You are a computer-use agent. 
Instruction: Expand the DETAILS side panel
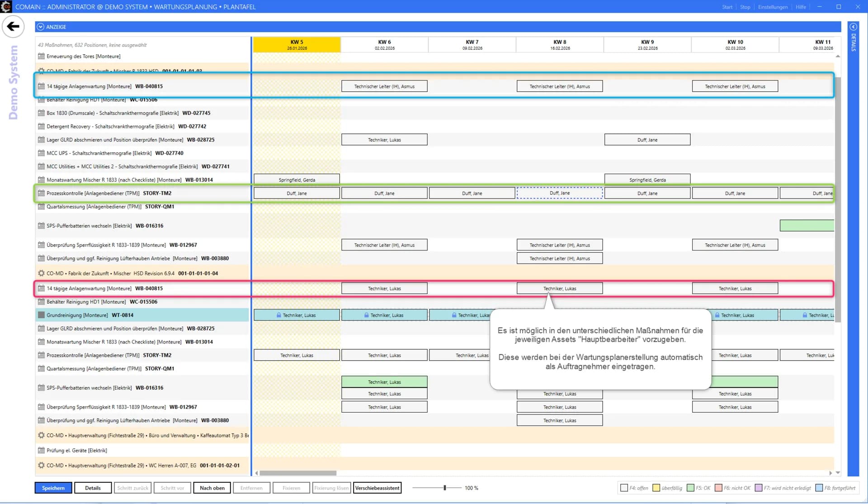pyautogui.click(x=853, y=27)
